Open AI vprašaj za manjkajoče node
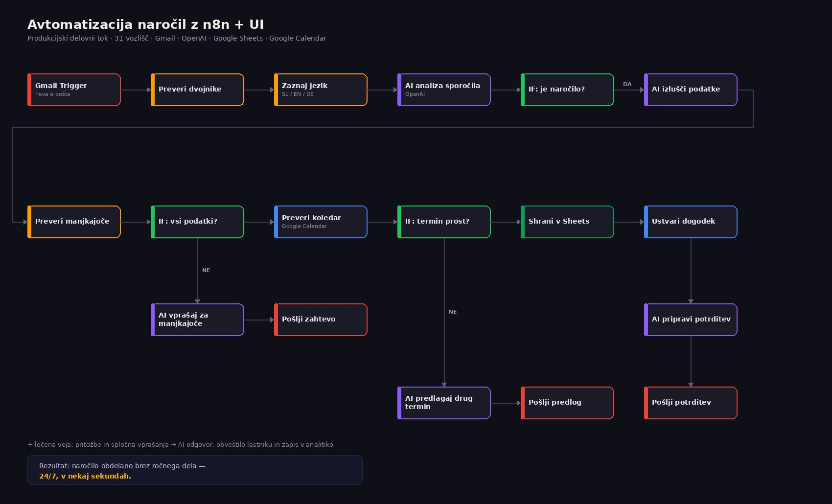This screenshot has height=504, width=832. [x=197, y=320]
